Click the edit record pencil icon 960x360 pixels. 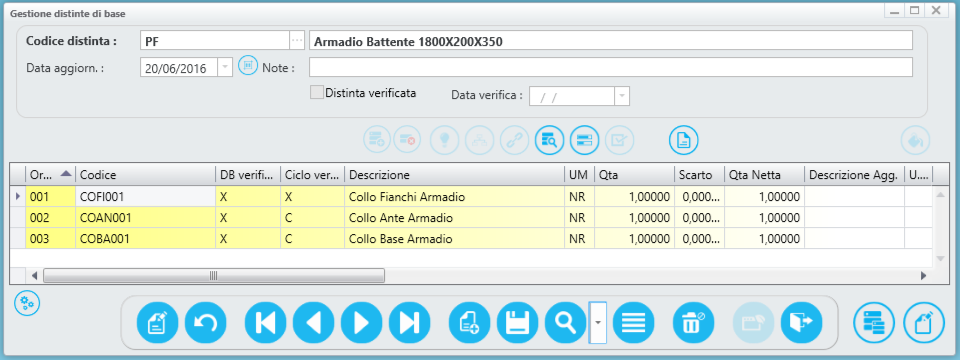click(x=157, y=323)
